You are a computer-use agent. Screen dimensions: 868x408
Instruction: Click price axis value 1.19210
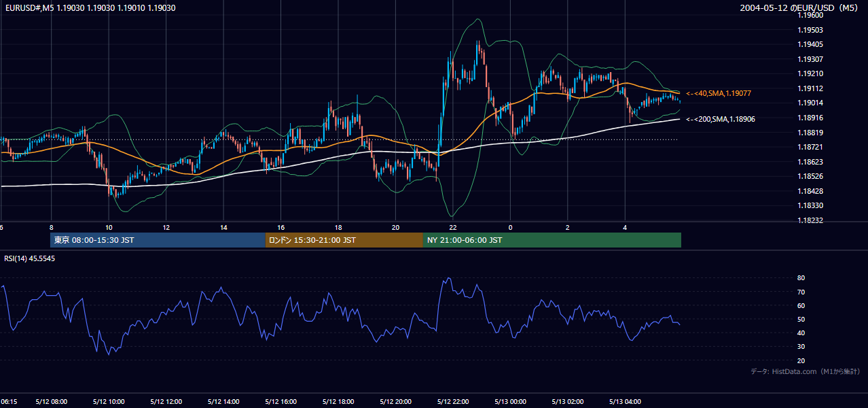(x=810, y=73)
